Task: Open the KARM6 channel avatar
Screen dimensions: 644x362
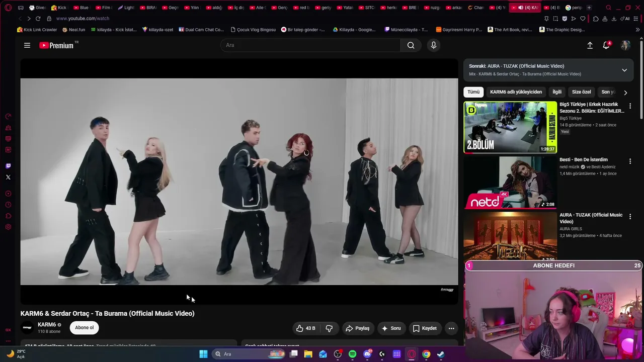Action: pos(27,328)
